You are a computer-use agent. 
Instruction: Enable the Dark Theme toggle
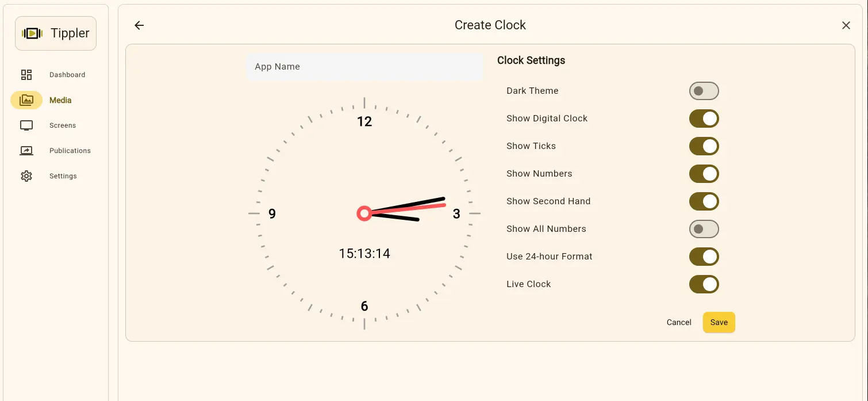point(704,91)
